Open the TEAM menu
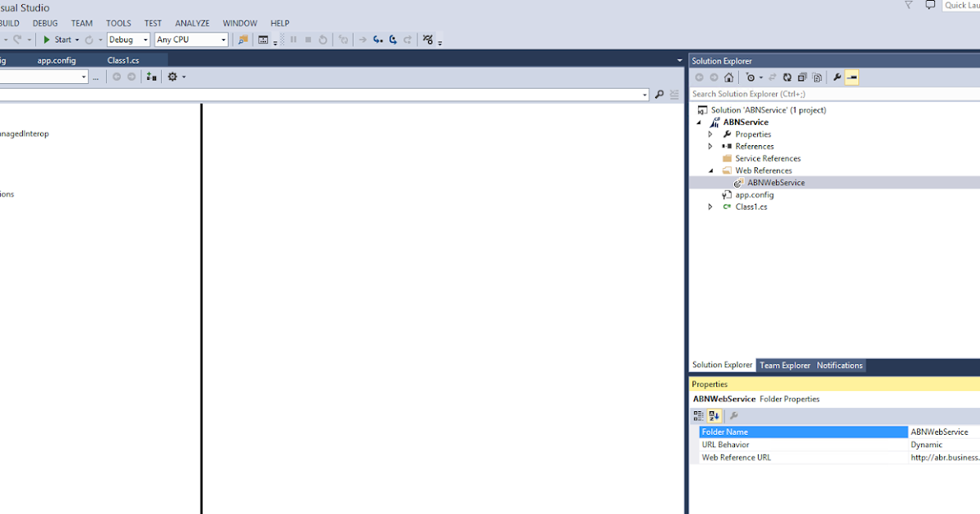This screenshot has height=514, width=980. click(x=82, y=24)
